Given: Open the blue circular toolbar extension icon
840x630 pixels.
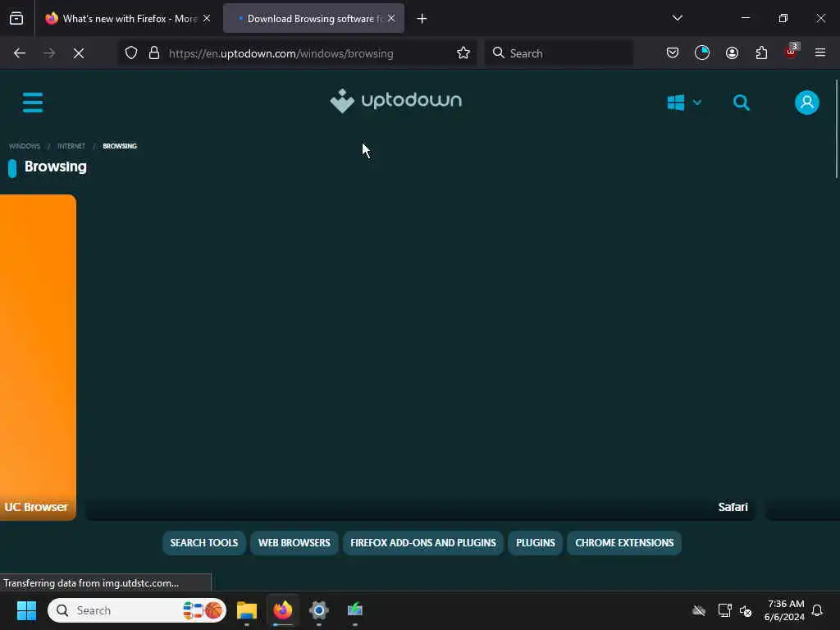Looking at the screenshot, I should (702, 53).
